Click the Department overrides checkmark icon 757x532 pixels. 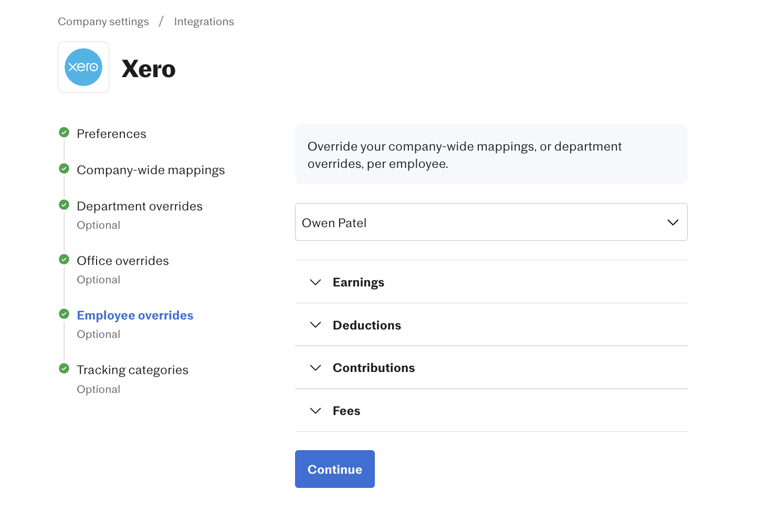(64, 205)
